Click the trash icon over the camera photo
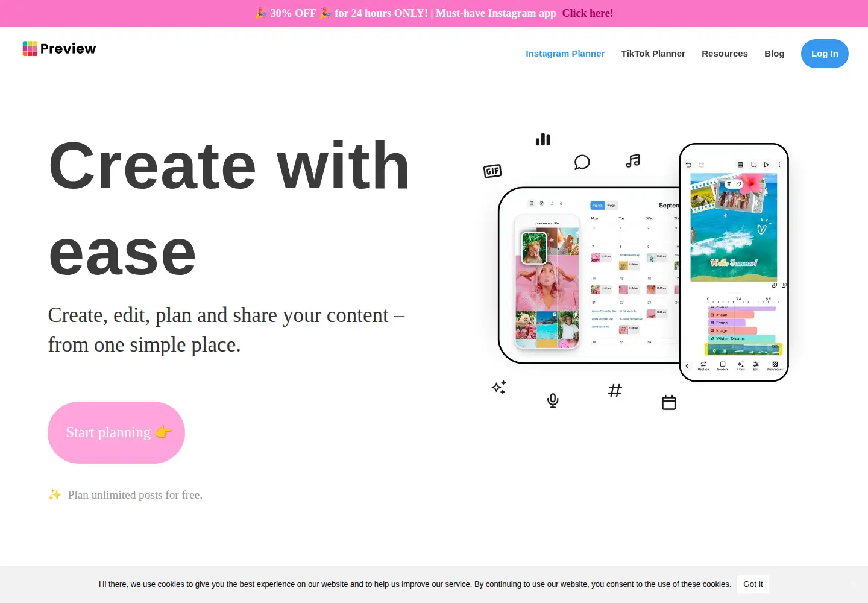This screenshot has width=868, height=603. click(x=729, y=184)
